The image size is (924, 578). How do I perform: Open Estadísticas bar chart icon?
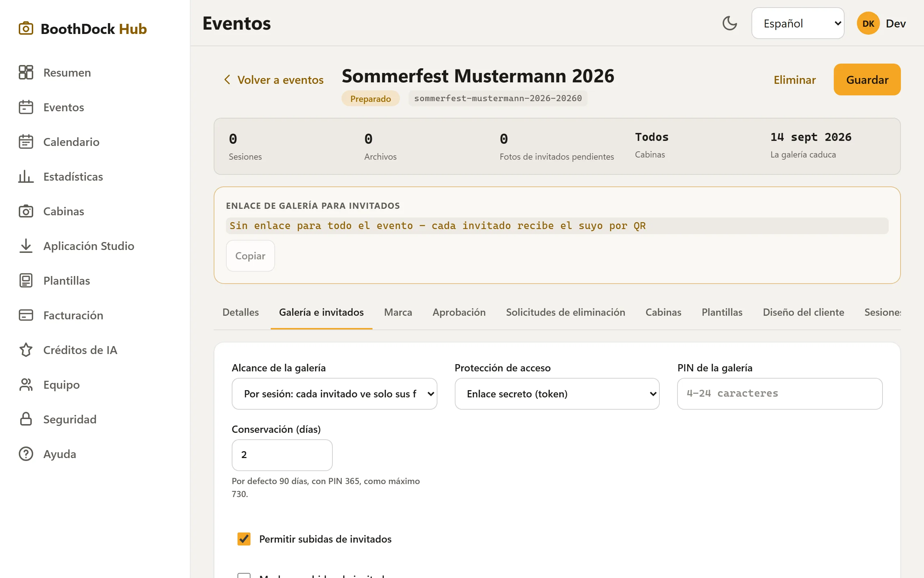(x=26, y=176)
